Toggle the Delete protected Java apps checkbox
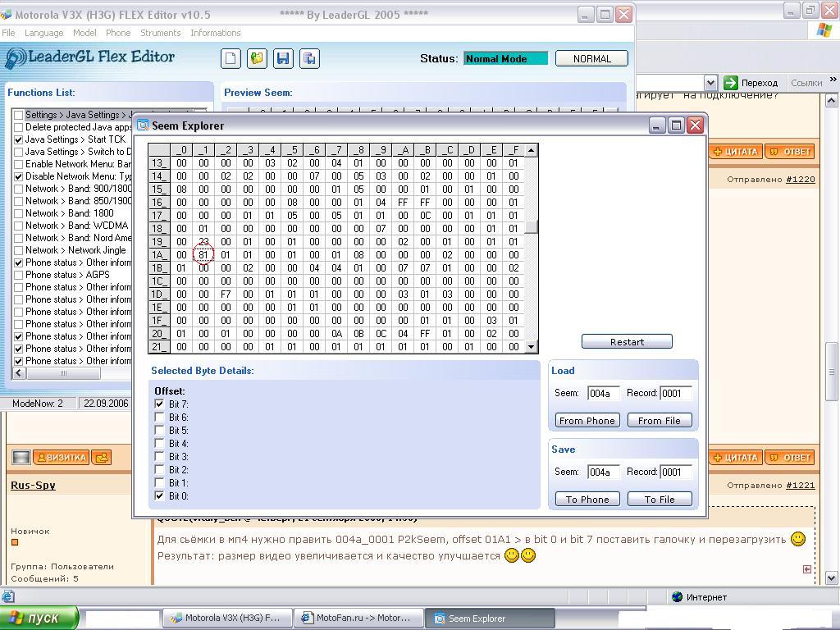This screenshot has height=630, width=840. (19, 127)
